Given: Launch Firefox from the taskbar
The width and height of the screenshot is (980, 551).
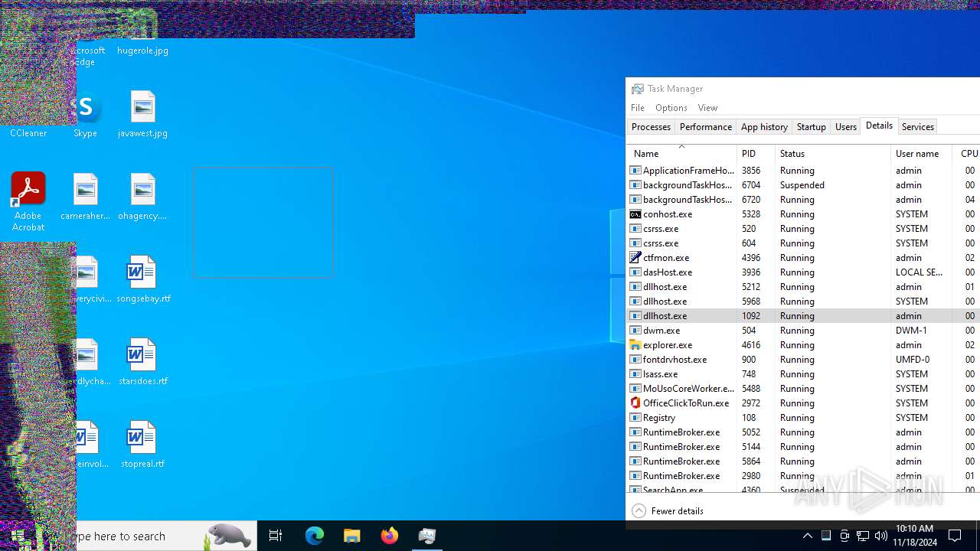Looking at the screenshot, I should tap(390, 536).
